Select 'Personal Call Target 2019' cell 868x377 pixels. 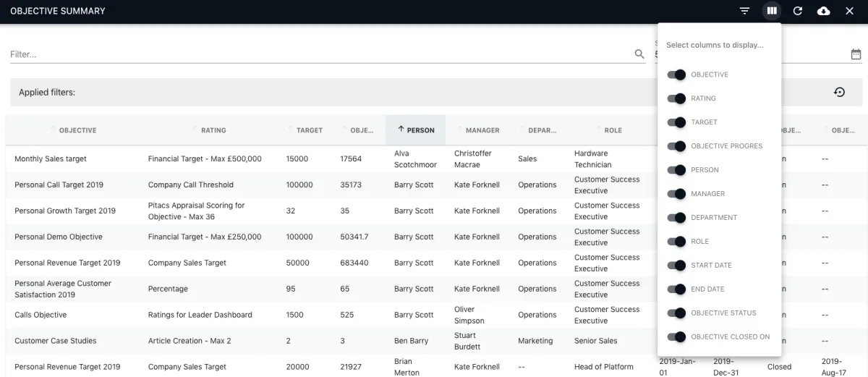(59, 185)
